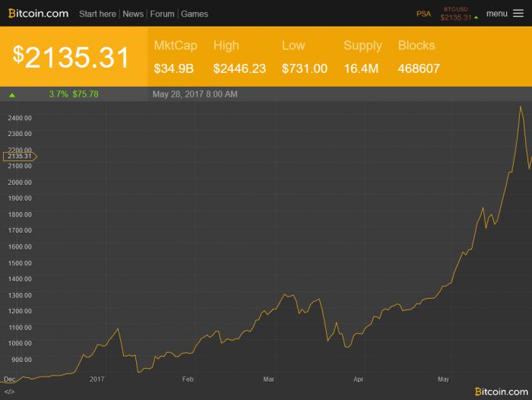Click the 2135.31 price tag on y-axis

click(x=19, y=157)
